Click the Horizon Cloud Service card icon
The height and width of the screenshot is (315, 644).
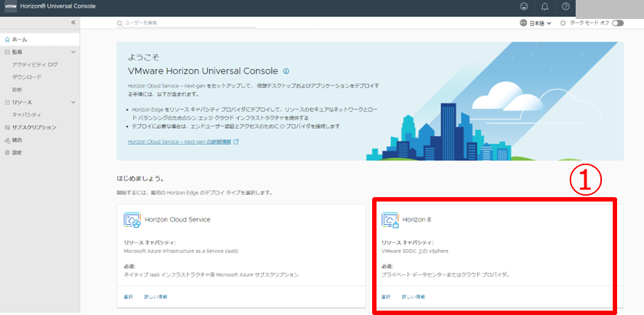pyautogui.click(x=132, y=220)
